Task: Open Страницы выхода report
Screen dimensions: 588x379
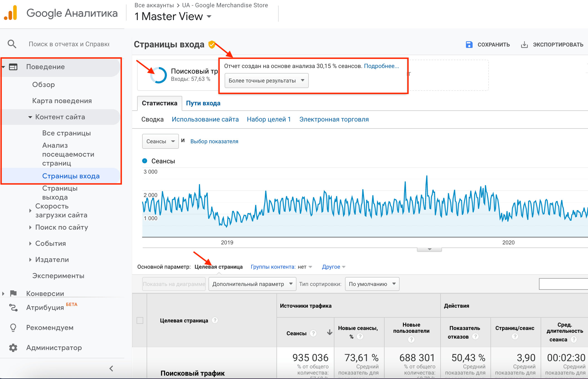Action: (x=60, y=193)
